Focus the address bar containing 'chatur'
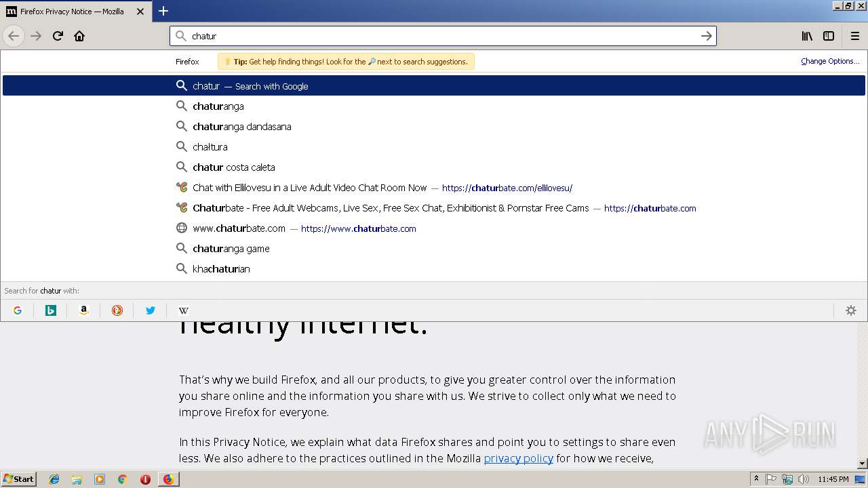The width and height of the screenshot is (868, 488). coord(443,36)
